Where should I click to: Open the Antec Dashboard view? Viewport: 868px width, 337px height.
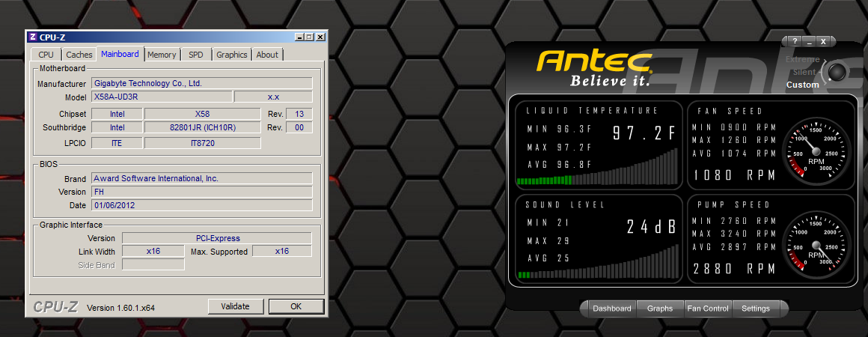point(611,309)
